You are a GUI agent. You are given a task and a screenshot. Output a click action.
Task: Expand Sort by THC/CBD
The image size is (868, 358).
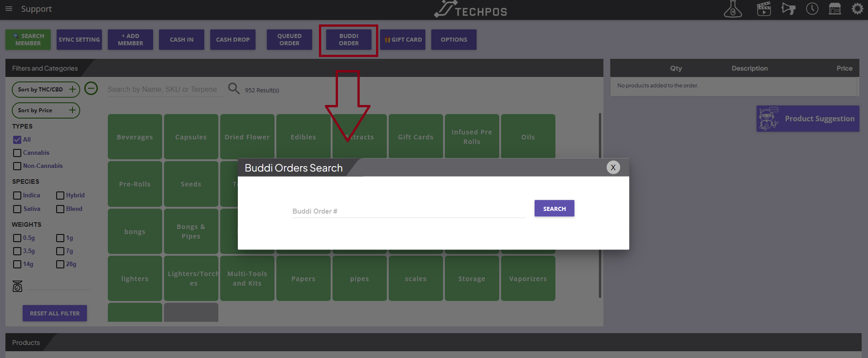46,90
